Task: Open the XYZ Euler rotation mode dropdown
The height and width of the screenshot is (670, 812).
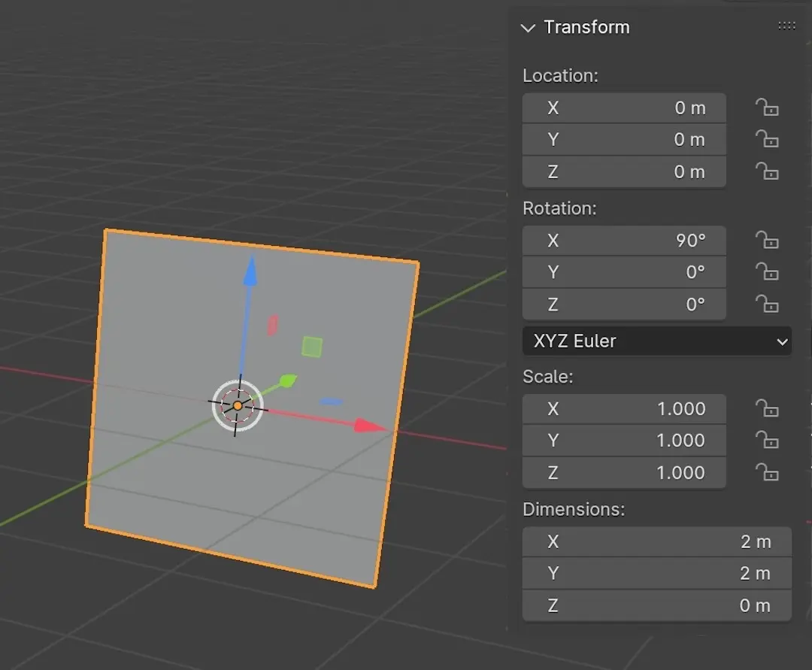Action: click(x=656, y=341)
